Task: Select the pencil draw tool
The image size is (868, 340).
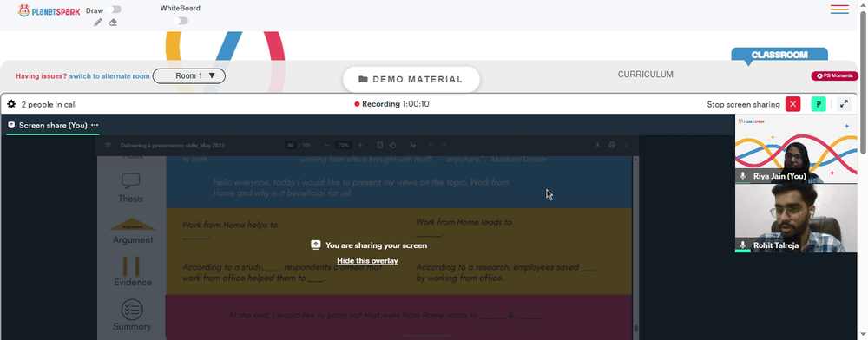Action: coord(98,23)
